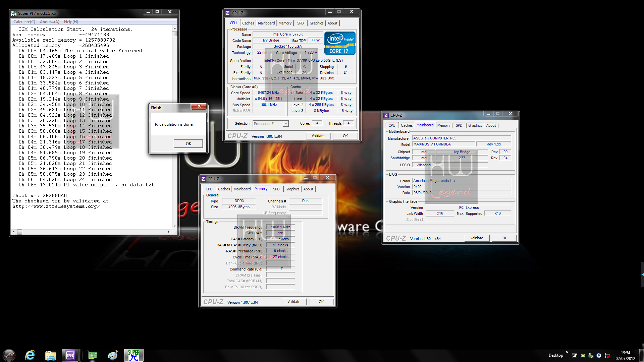Image resolution: width=644 pixels, height=362 pixels.
Task: Click OK in the Mainboard CPU-Z window
Action: 504,238
